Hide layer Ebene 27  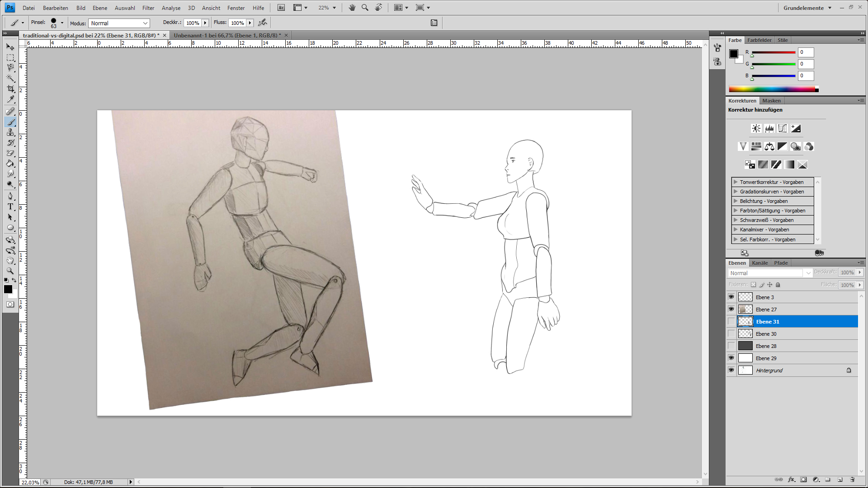coord(731,309)
